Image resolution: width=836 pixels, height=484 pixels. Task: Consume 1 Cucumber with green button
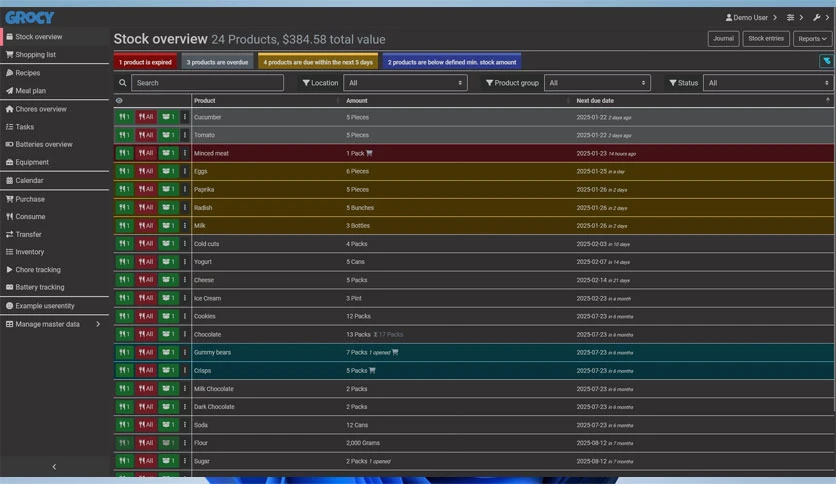(124, 117)
